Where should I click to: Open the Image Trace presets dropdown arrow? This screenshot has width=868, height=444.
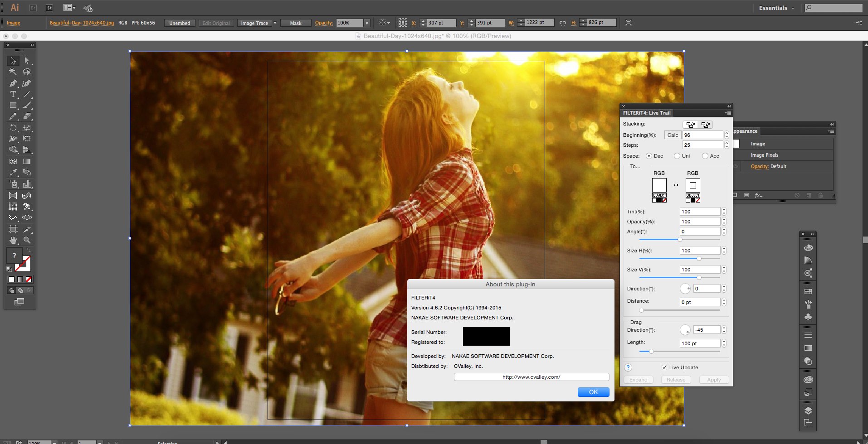click(275, 23)
